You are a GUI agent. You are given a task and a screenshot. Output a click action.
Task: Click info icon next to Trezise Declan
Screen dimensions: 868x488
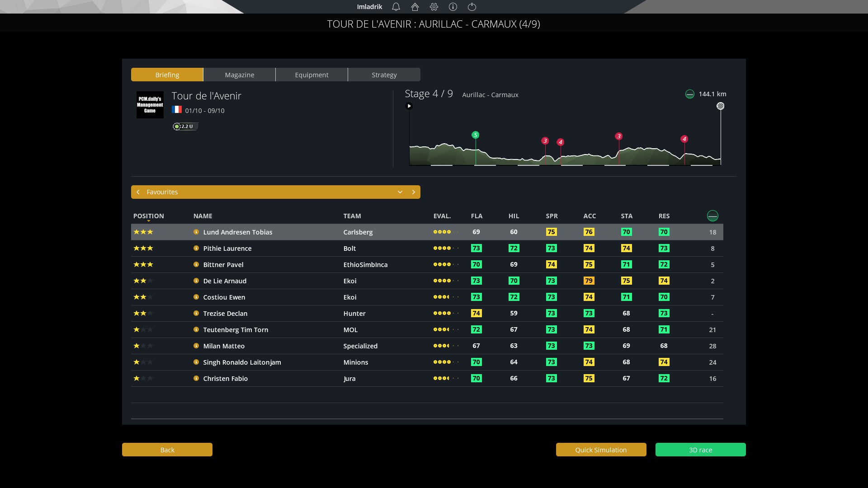[196, 313]
